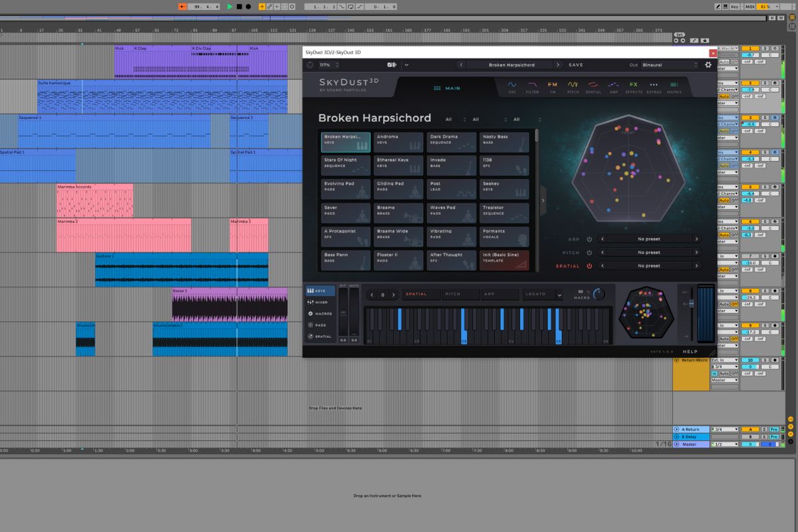Open the EFFECTS FX tab

pyautogui.click(x=634, y=87)
